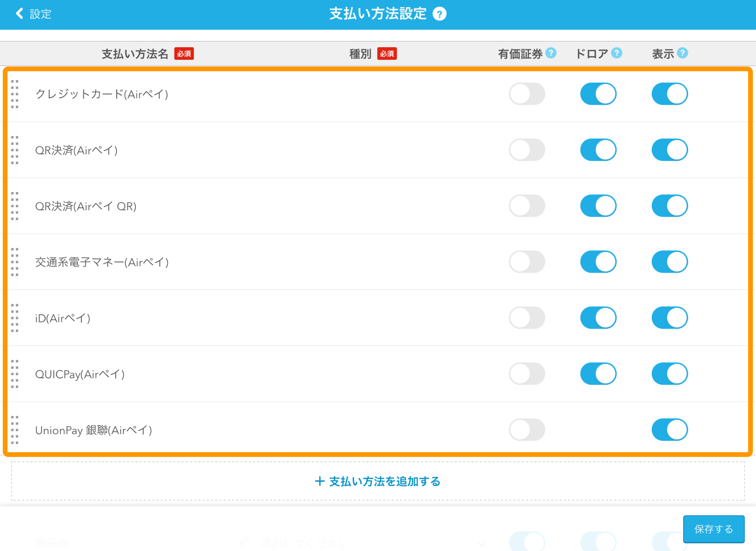Disable 表示 toggle for UnionPay 銀聯
The image size is (756, 551).
(669, 430)
